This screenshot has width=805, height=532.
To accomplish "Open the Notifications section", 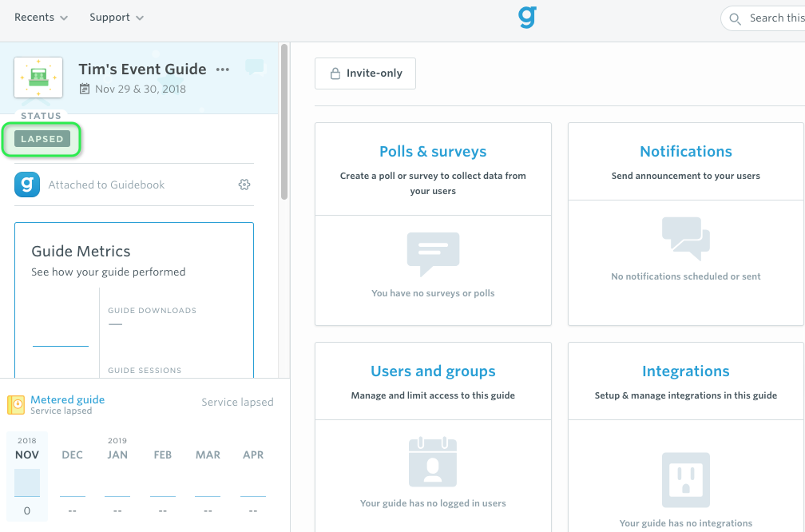I will pyautogui.click(x=686, y=152).
